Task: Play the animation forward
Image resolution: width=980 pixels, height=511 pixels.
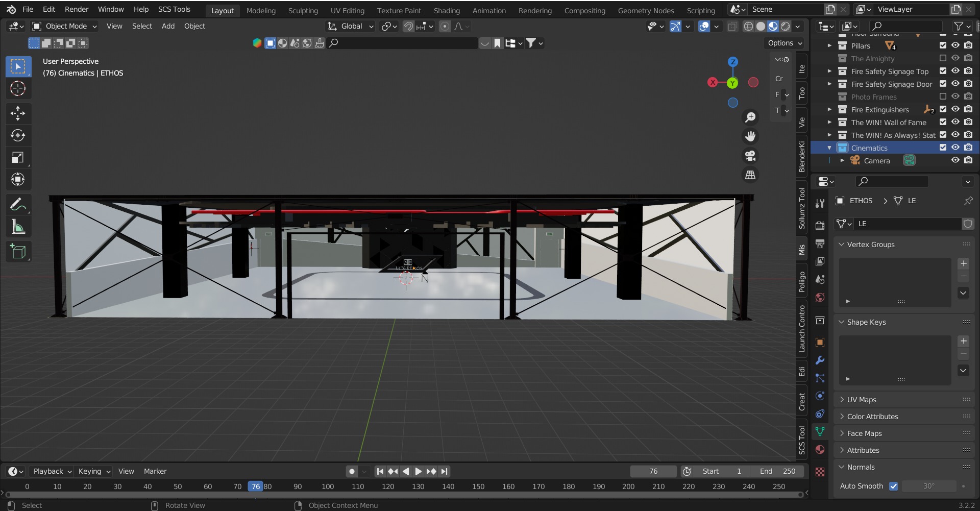Action: pyautogui.click(x=418, y=471)
